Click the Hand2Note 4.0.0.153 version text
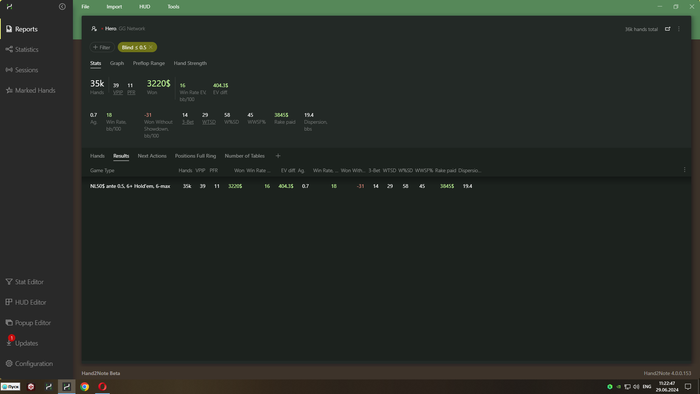The height and width of the screenshot is (394, 700). (x=667, y=373)
